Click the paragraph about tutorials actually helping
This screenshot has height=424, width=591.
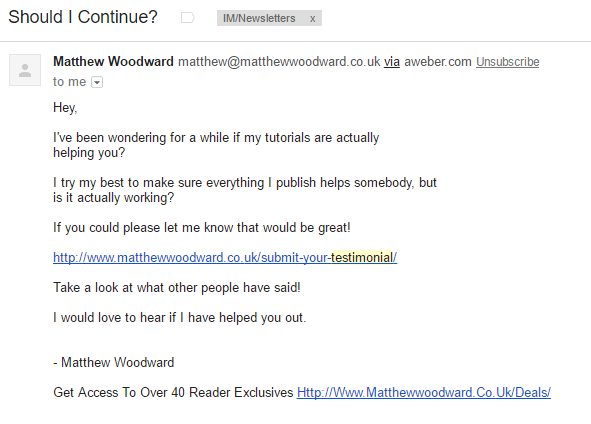(x=216, y=145)
